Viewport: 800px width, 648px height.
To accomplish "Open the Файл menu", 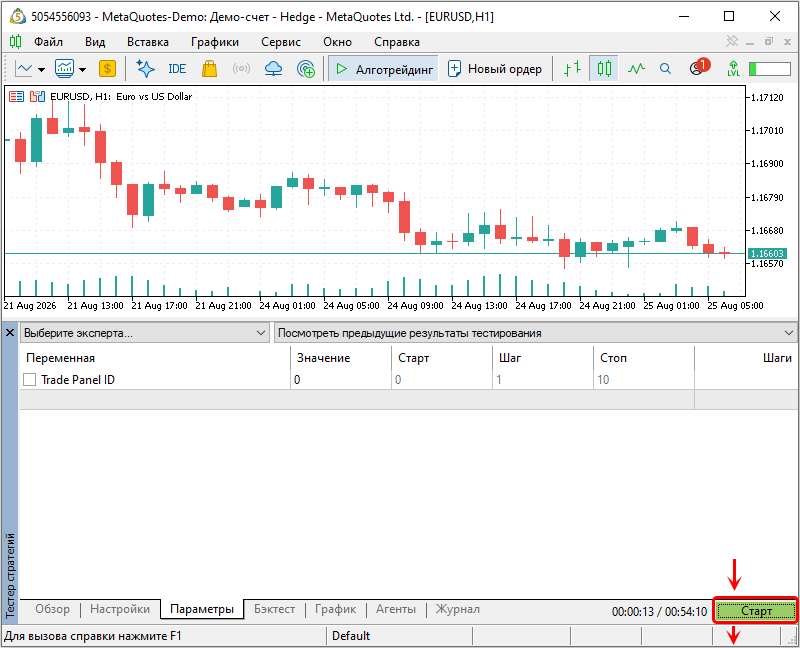I will [48, 42].
